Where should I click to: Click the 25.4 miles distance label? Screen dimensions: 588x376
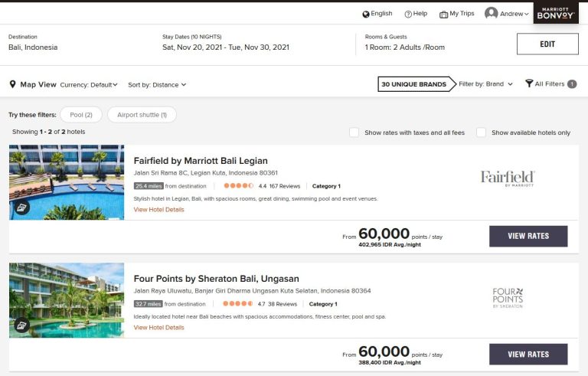tap(149, 186)
